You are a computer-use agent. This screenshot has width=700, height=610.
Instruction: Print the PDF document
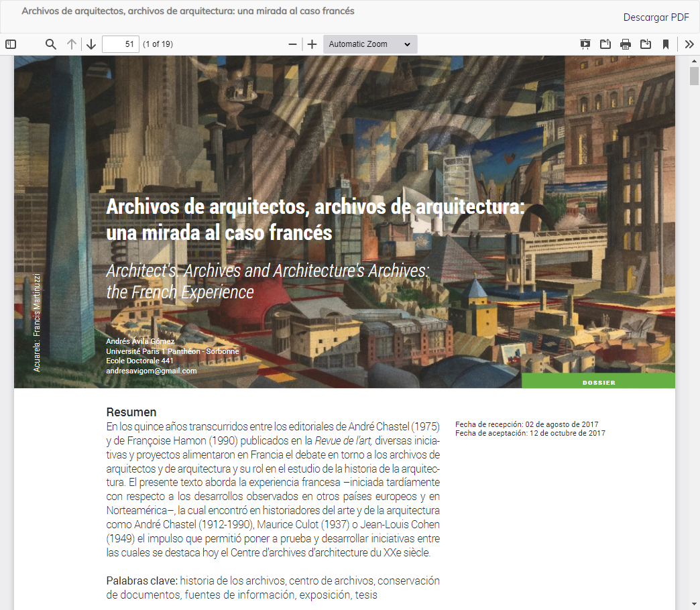(x=626, y=44)
